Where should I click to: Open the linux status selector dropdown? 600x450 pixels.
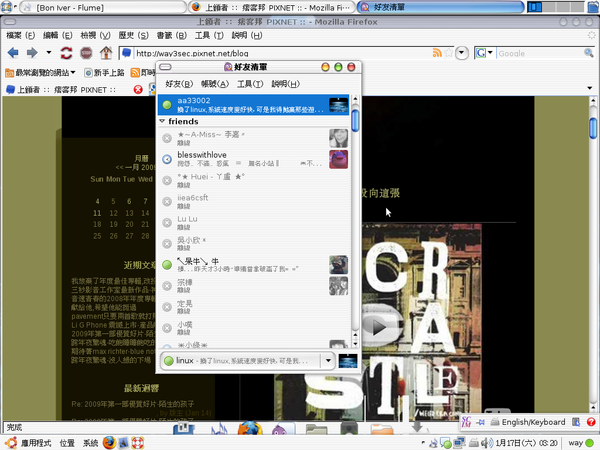pyautogui.click(x=328, y=360)
